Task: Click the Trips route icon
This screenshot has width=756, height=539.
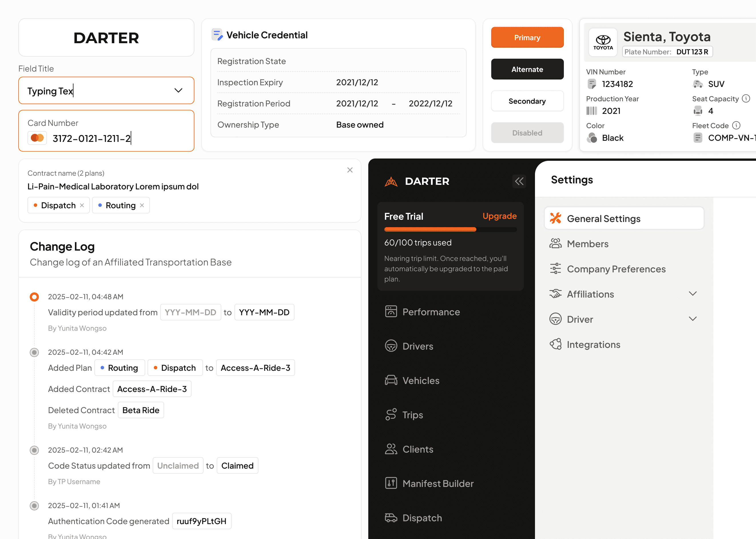Action: pyautogui.click(x=391, y=415)
